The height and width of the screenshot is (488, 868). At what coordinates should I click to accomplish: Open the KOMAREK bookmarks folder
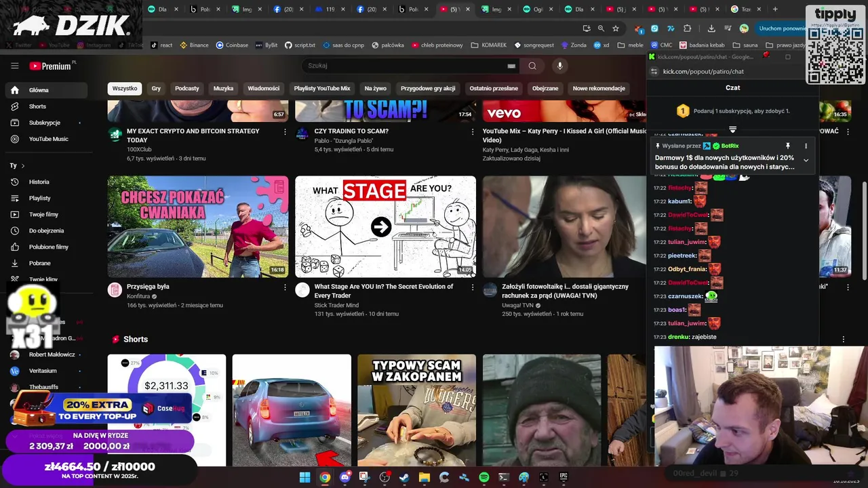[x=488, y=45]
